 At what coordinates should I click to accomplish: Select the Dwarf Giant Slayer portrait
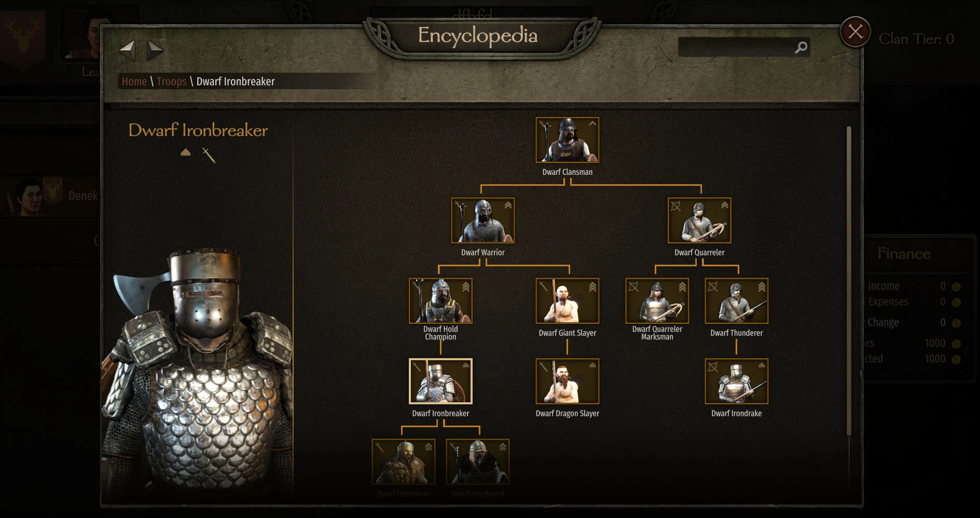click(567, 301)
